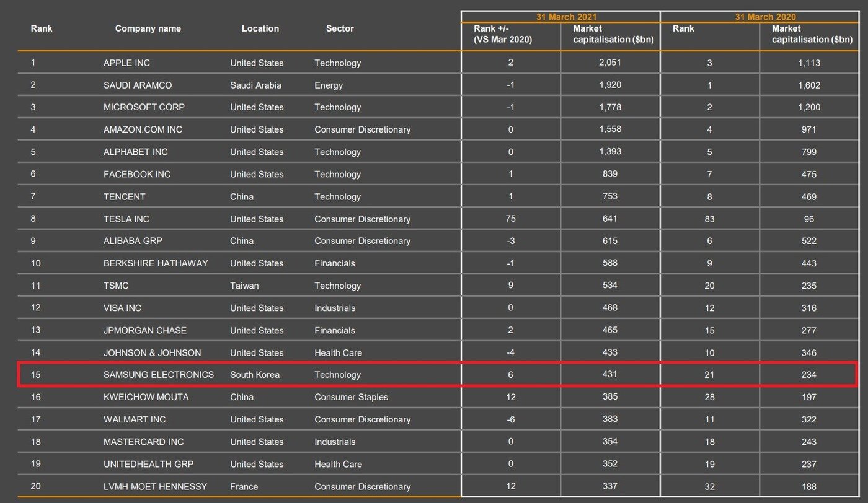Screen dimensions: 868x503
Task: Click the SAMSUNG ELECTRONICS company name
Action: coord(158,375)
